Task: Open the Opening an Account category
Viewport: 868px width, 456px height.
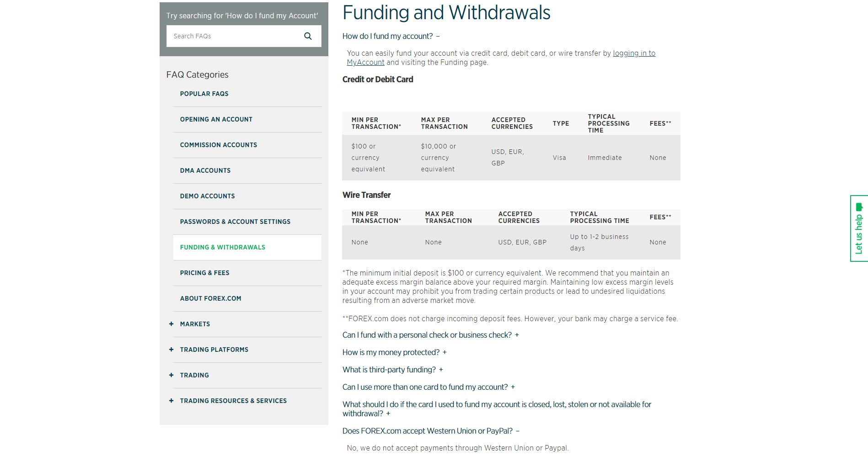Action: coord(216,119)
